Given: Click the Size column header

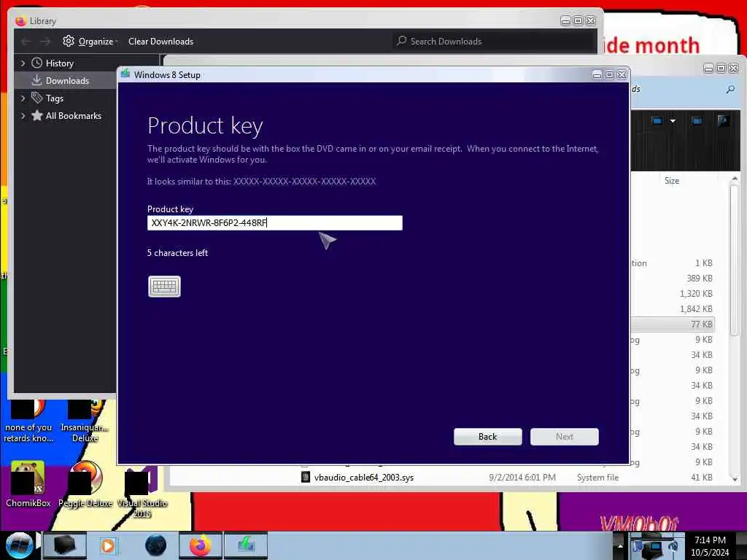Looking at the screenshot, I should 672,181.
